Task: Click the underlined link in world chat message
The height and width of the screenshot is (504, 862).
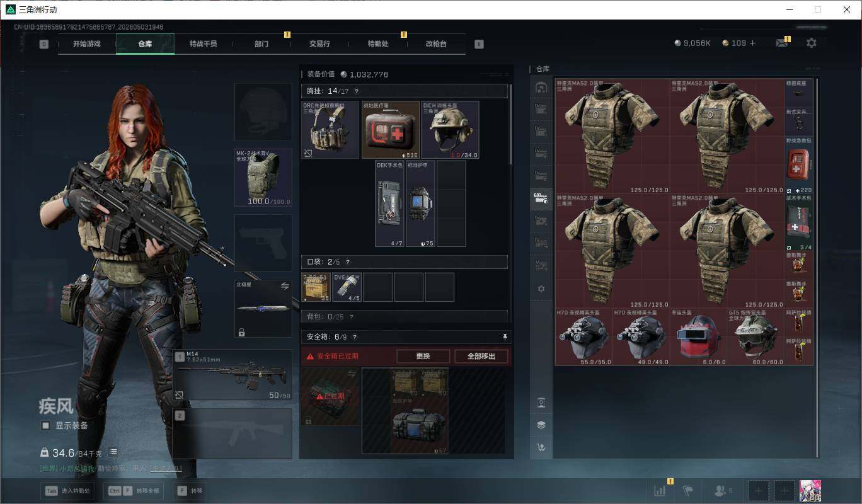Action: tap(166, 469)
